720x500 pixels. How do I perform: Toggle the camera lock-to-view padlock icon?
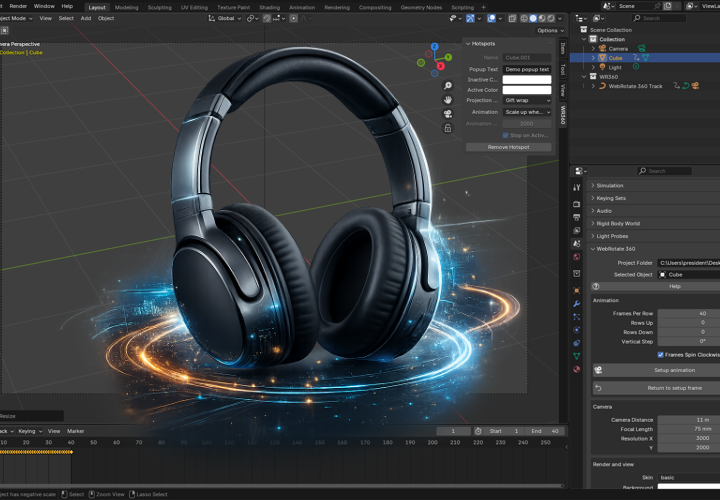448,128
